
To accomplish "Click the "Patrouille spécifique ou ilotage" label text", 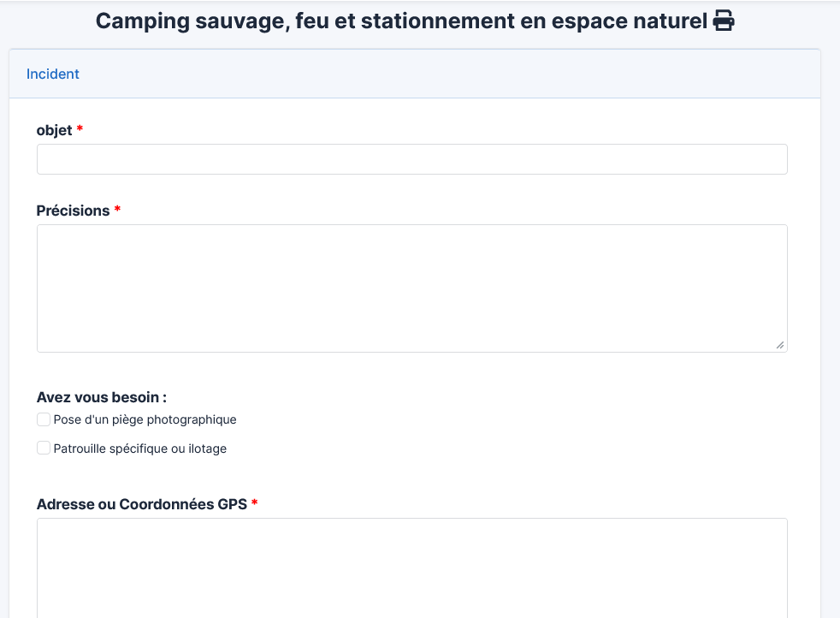I will click(x=139, y=449).
